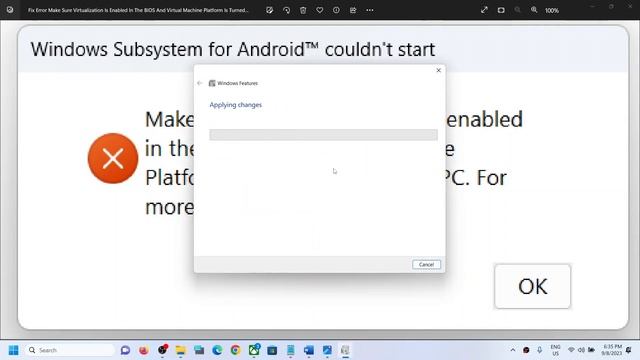Rotate the image using Photos toolbar
Screen dimensions: 640x360
pos(287,10)
